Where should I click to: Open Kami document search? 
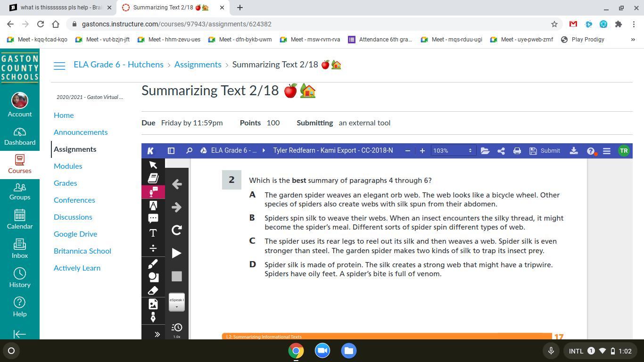189,151
